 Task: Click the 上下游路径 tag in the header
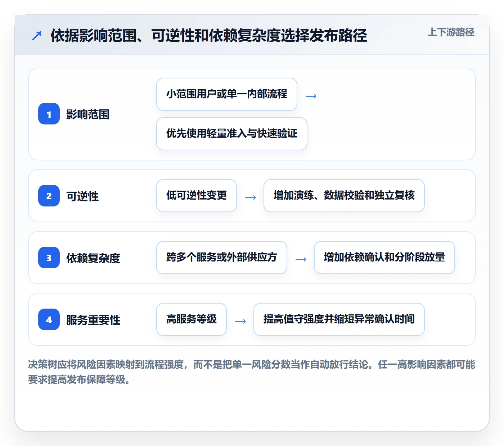451,32
